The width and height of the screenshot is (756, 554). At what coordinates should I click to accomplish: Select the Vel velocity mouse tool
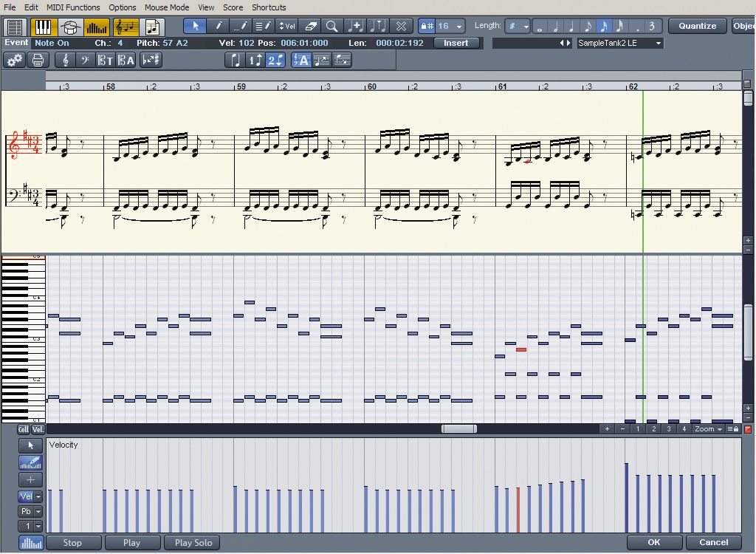[287, 26]
